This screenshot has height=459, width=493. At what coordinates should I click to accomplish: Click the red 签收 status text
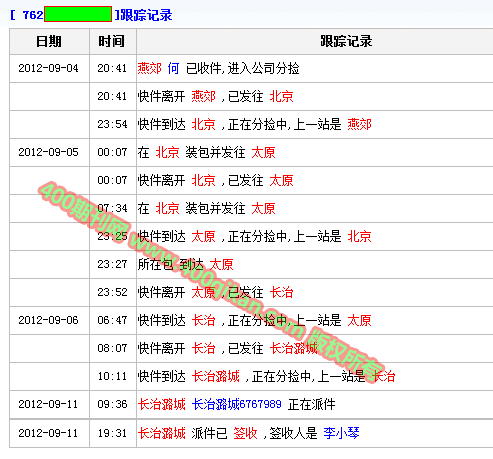(x=245, y=433)
